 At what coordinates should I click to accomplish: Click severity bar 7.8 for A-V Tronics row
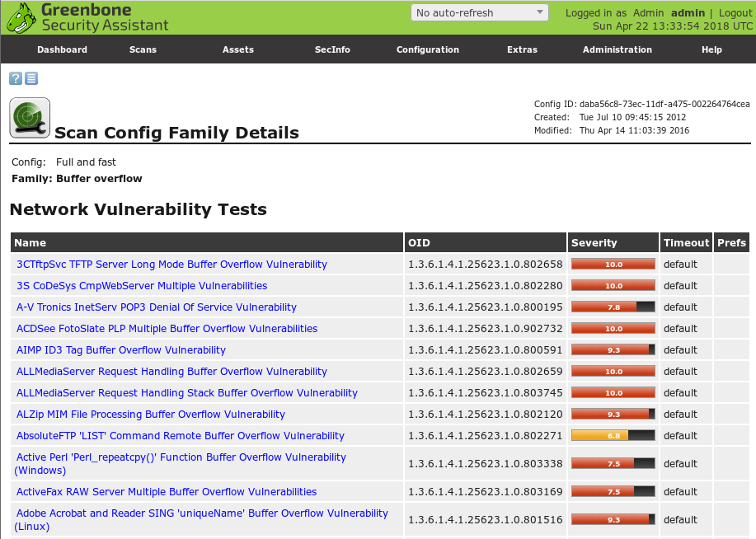click(x=613, y=307)
